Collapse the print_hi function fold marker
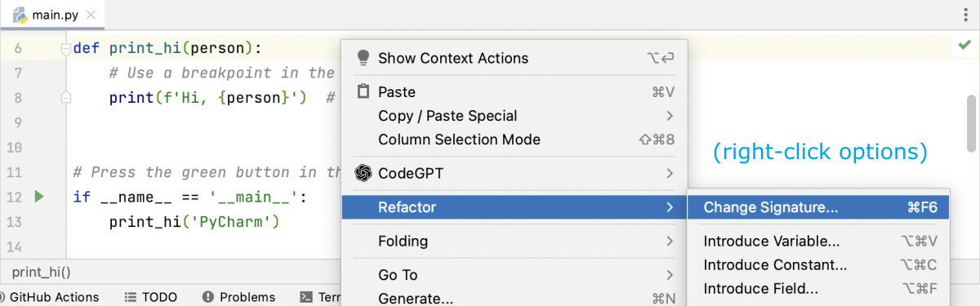Viewport: 980px width, 306px height. click(66, 49)
